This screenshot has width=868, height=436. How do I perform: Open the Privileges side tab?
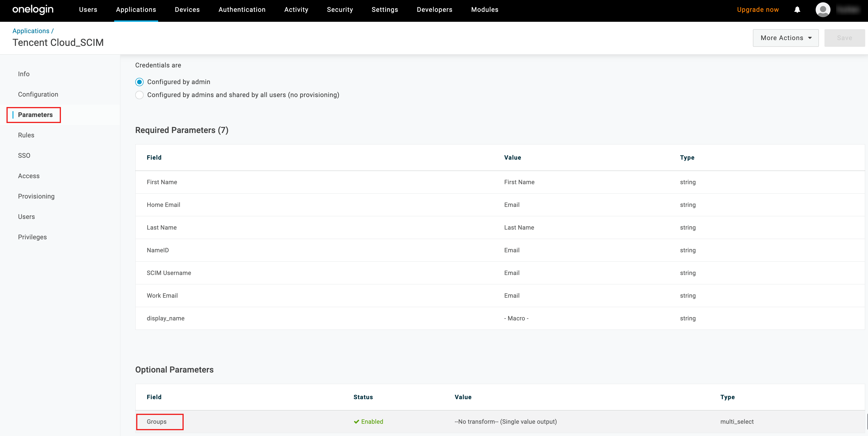[x=32, y=237]
